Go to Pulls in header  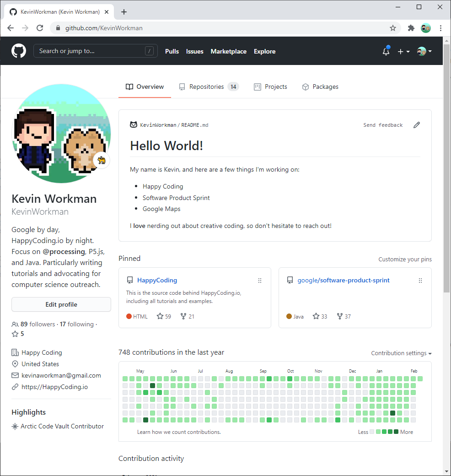pyautogui.click(x=172, y=51)
